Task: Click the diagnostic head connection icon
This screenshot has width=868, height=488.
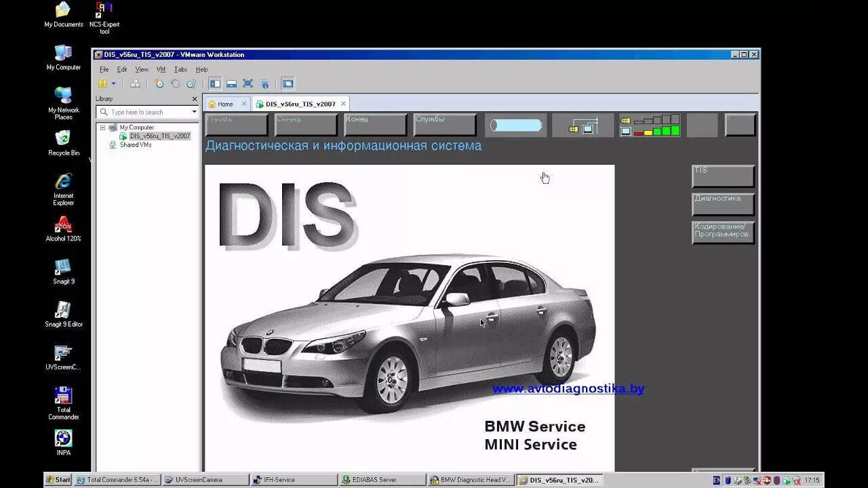Action: click(x=582, y=125)
